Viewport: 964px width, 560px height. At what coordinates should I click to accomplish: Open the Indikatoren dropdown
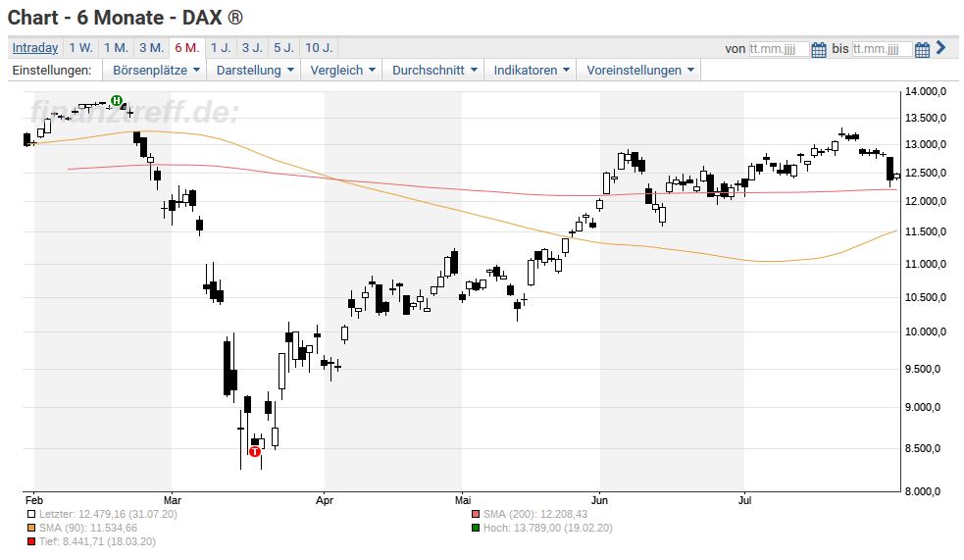tap(532, 70)
